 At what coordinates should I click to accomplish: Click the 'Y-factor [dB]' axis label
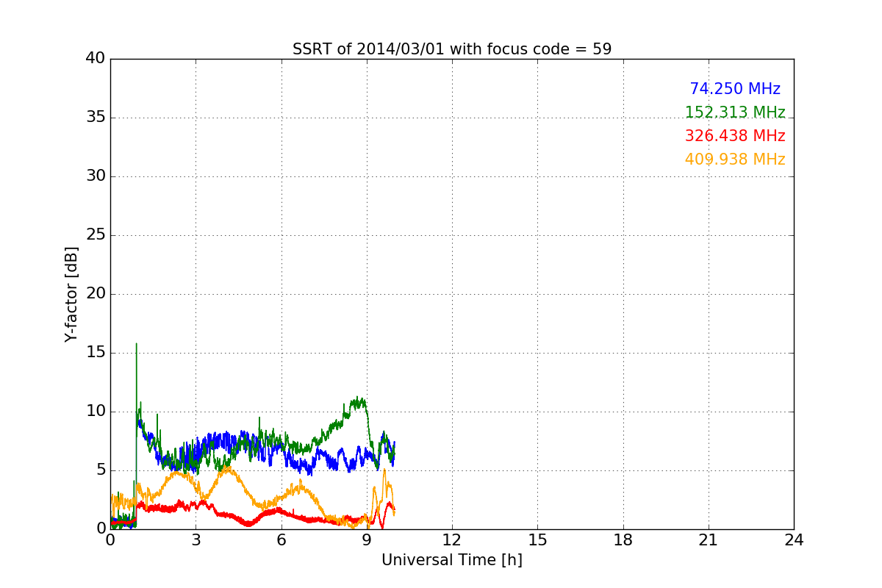(71, 294)
